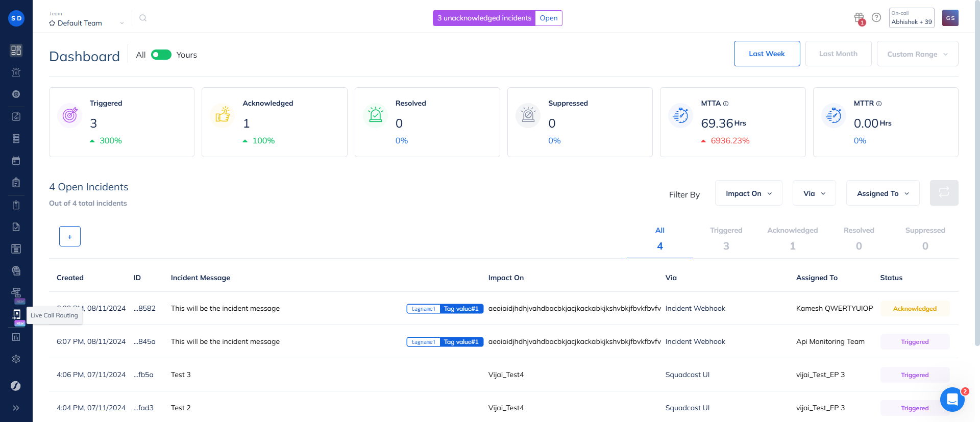Screen dimensions: 980x422
Task: Open the chat support bubble
Action: click(952, 400)
